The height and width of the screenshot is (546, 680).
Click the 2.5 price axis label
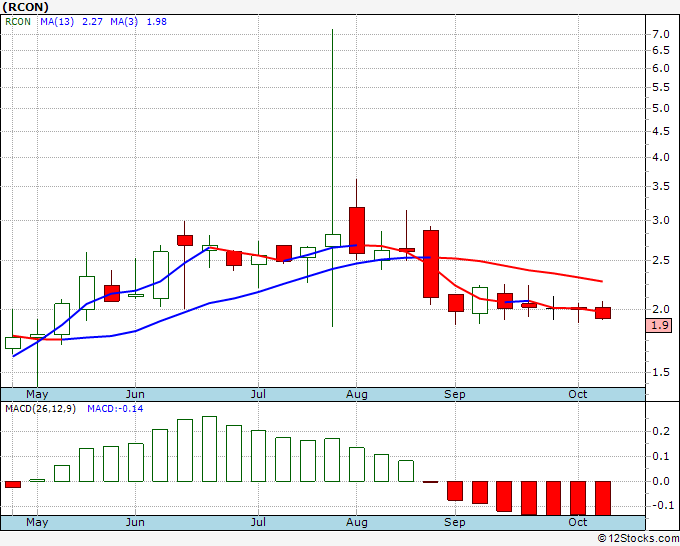coord(660,261)
